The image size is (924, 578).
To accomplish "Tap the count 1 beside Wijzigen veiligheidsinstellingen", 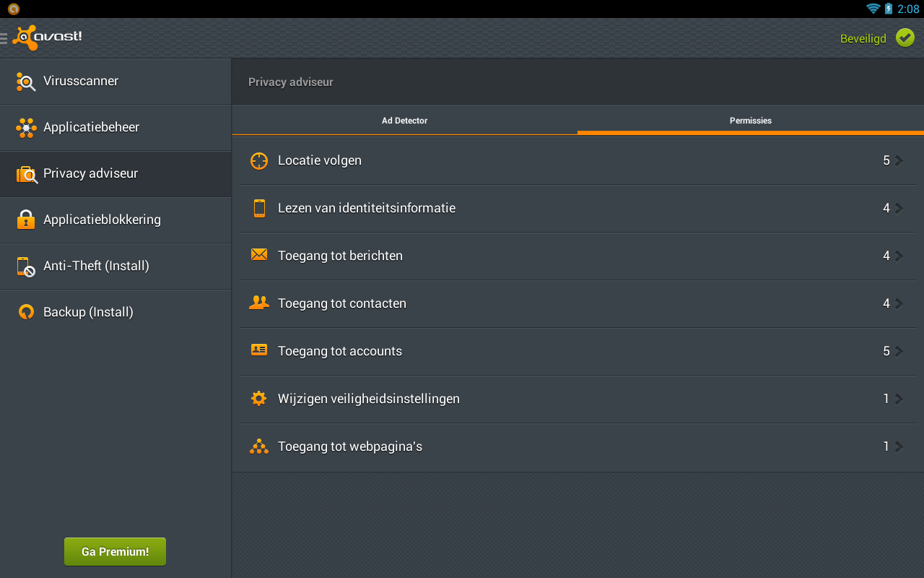I will [x=886, y=399].
